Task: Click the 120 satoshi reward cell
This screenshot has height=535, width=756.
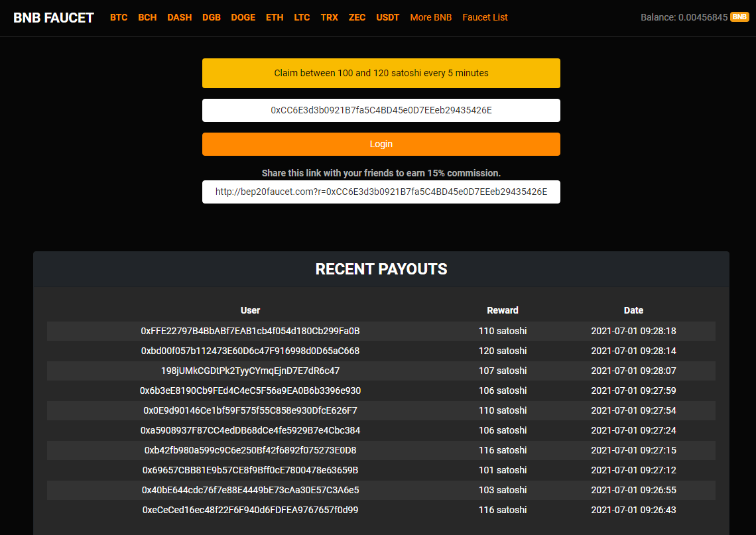Action: tap(503, 351)
